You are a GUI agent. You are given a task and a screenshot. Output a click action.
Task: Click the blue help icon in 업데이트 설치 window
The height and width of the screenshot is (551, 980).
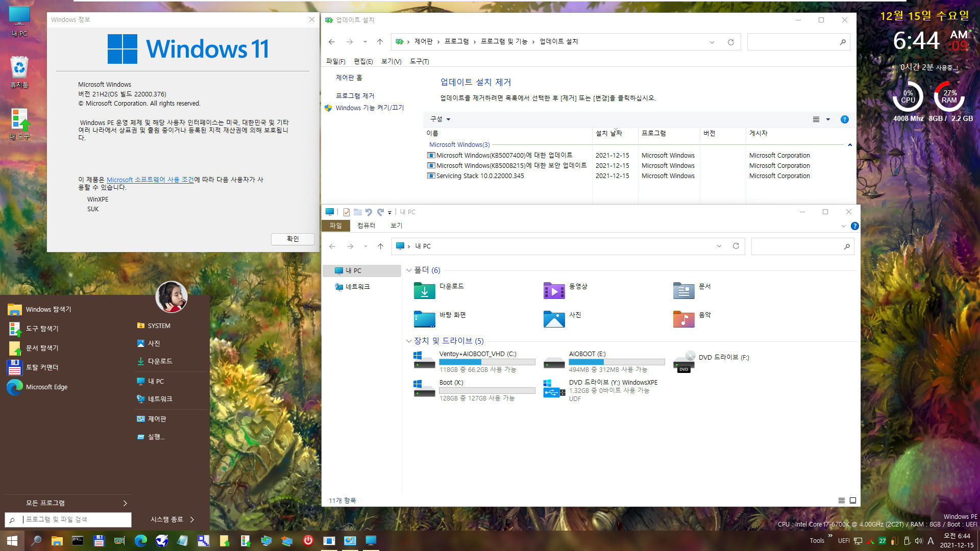pyautogui.click(x=844, y=119)
